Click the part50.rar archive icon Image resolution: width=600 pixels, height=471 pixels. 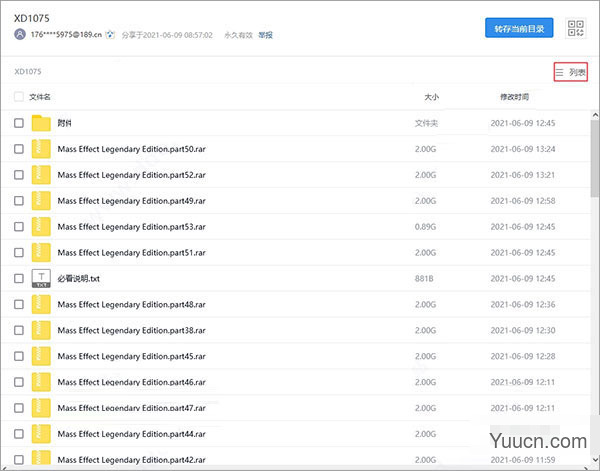41,149
